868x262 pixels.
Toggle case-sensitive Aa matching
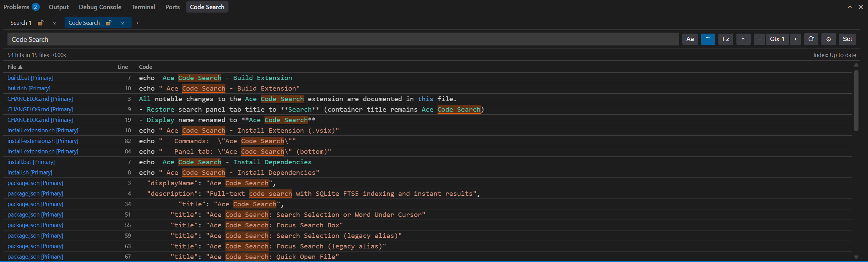pos(690,39)
